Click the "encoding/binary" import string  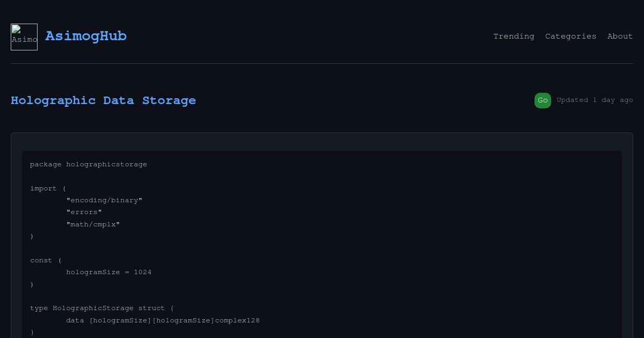coord(104,200)
